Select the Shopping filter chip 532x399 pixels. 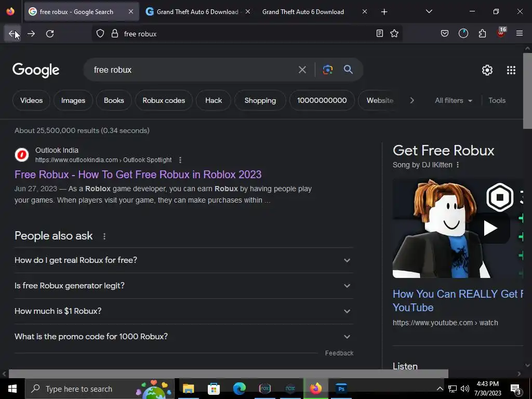click(x=260, y=100)
